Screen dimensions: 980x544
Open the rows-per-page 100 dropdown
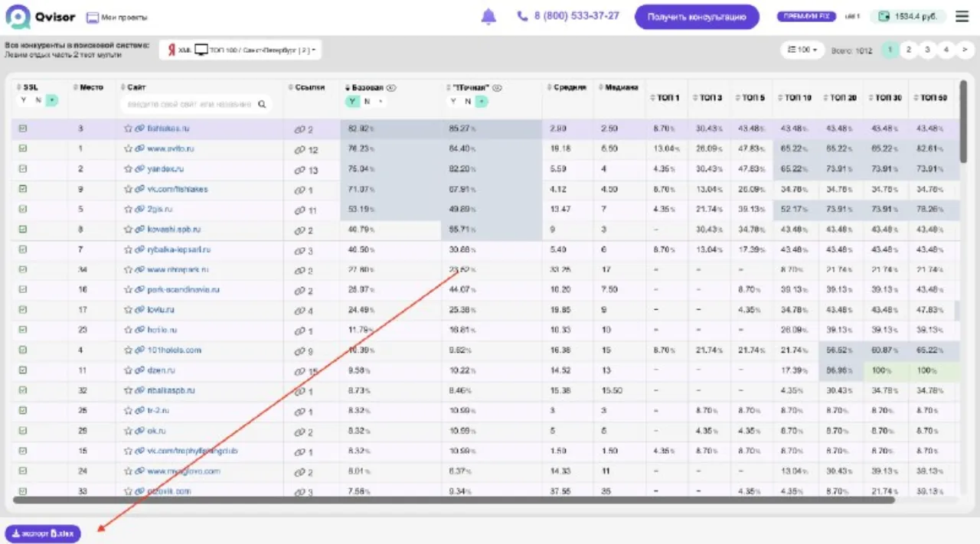coord(802,50)
